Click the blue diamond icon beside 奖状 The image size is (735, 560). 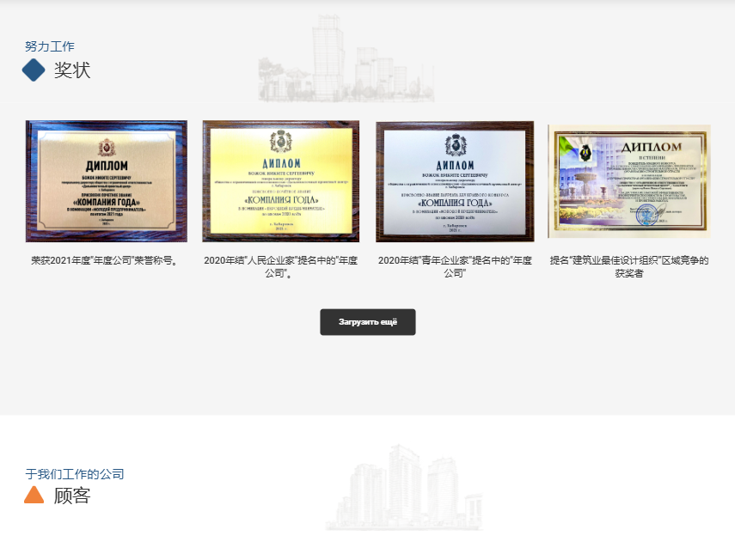34,70
